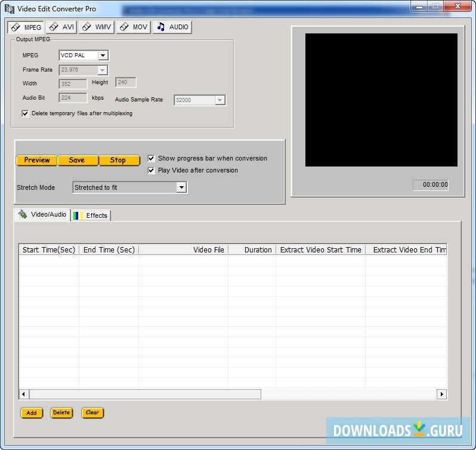The height and width of the screenshot is (450, 476).
Task: Click the yellow Preview button
Action: click(37, 160)
